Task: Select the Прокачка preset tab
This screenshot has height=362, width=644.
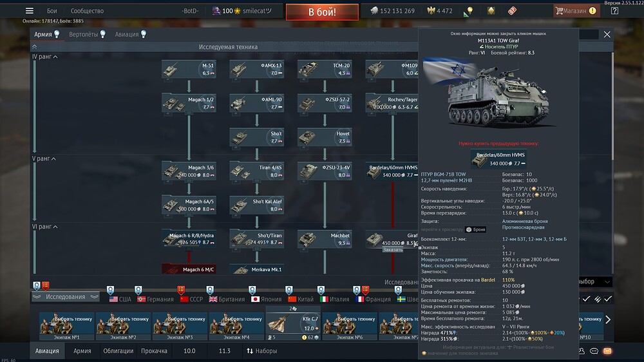Action: [x=154, y=351]
